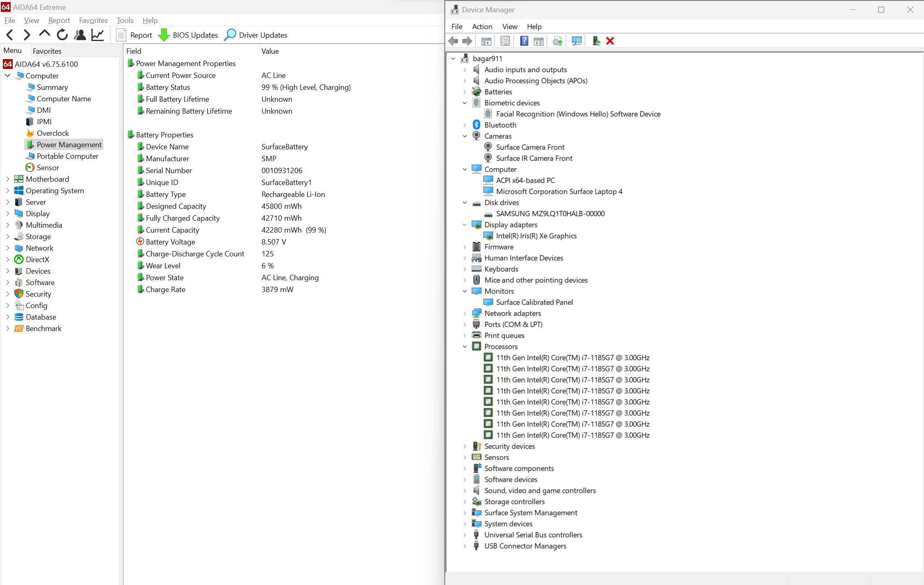Image resolution: width=924 pixels, height=585 pixels.
Task: Open Driver Updates in AIDA64
Action: coord(256,35)
